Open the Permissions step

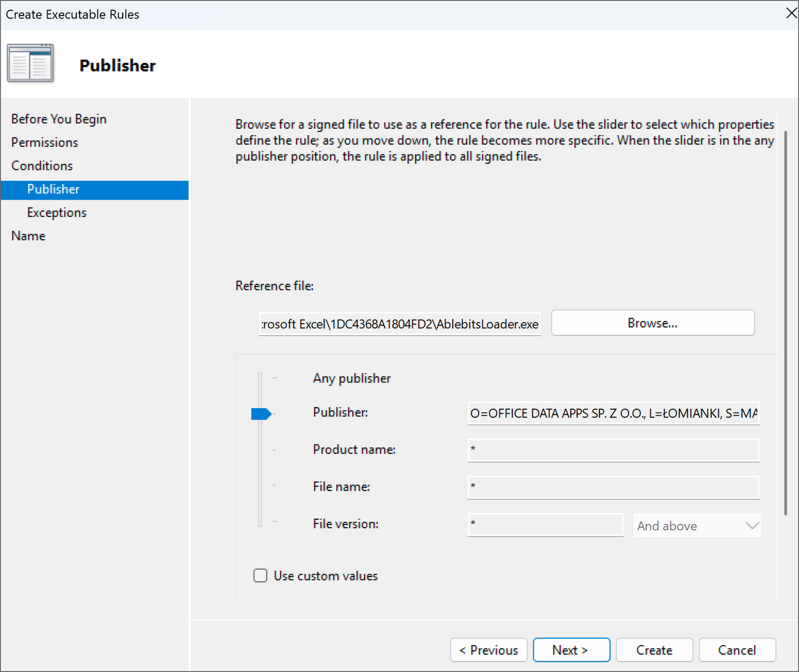pyautogui.click(x=45, y=143)
